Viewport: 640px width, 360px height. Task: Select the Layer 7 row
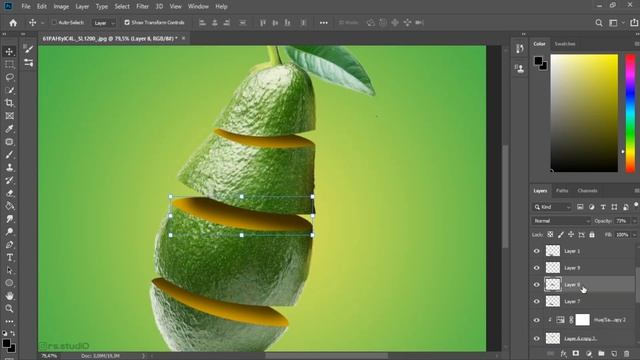coord(584,301)
